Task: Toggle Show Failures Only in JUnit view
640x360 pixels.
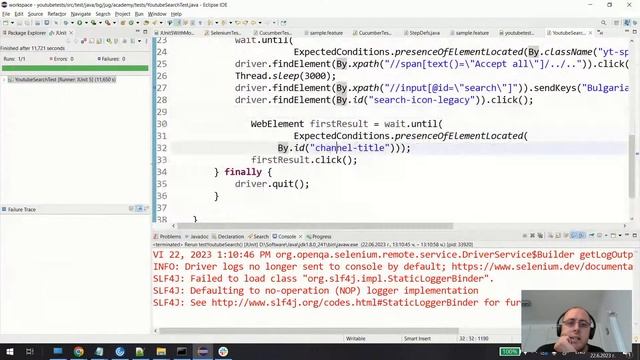Action: pos(84,41)
